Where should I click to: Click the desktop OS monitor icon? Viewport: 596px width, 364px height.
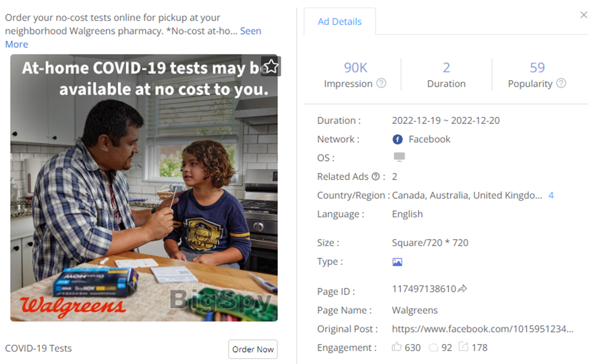click(x=399, y=157)
